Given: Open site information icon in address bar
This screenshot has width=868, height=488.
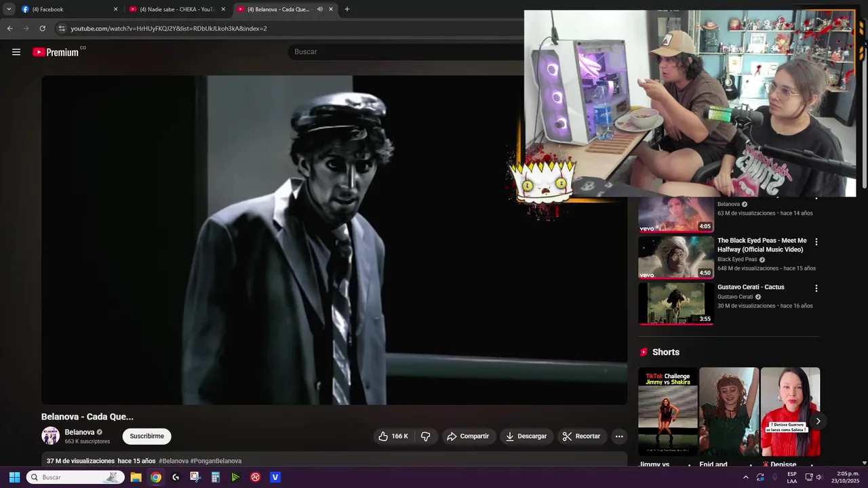Looking at the screenshot, I should pos(62,28).
